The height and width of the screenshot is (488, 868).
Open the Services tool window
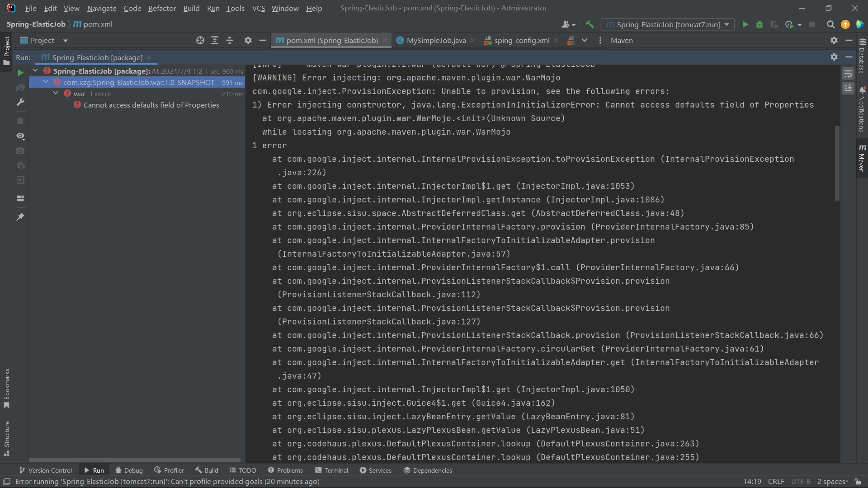(375, 470)
